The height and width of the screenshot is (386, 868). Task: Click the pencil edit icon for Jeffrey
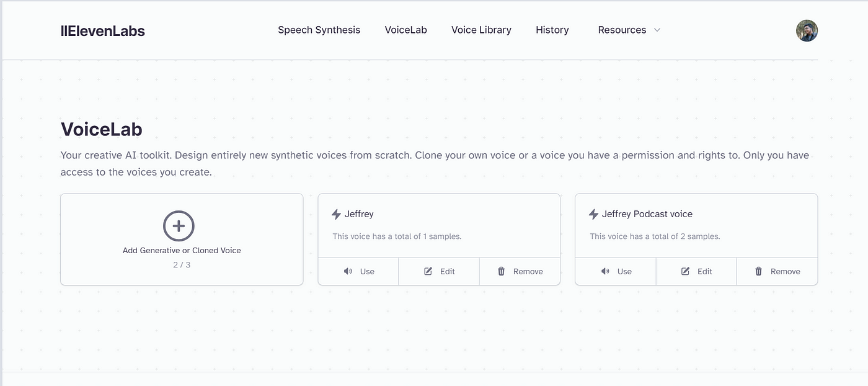click(x=428, y=271)
